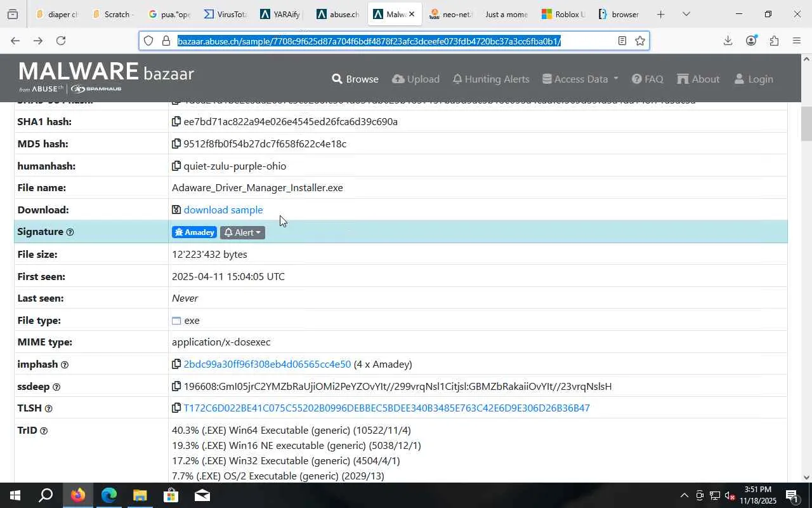812x508 pixels.
Task: Close the MalwareBazaar tab
Action: 412,14
